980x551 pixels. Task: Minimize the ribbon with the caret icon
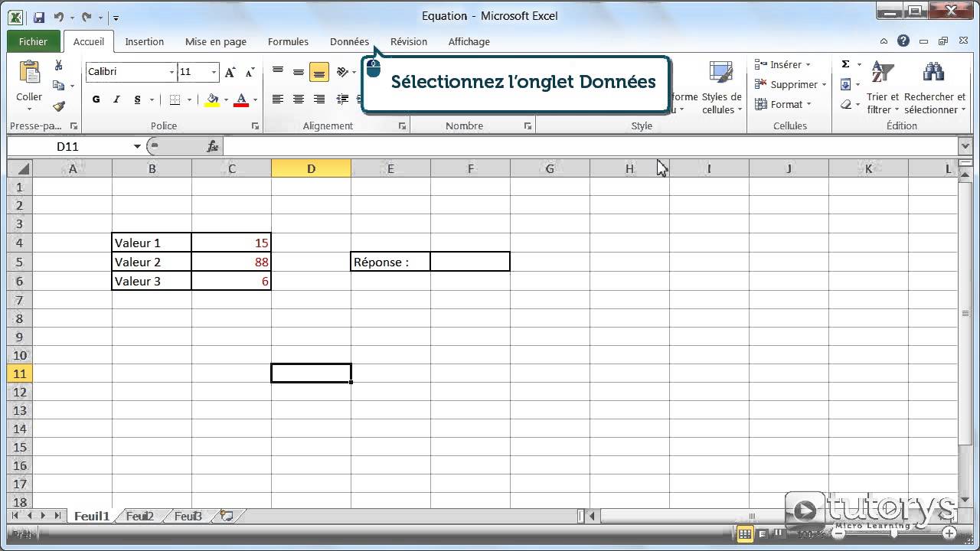[884, 41]
